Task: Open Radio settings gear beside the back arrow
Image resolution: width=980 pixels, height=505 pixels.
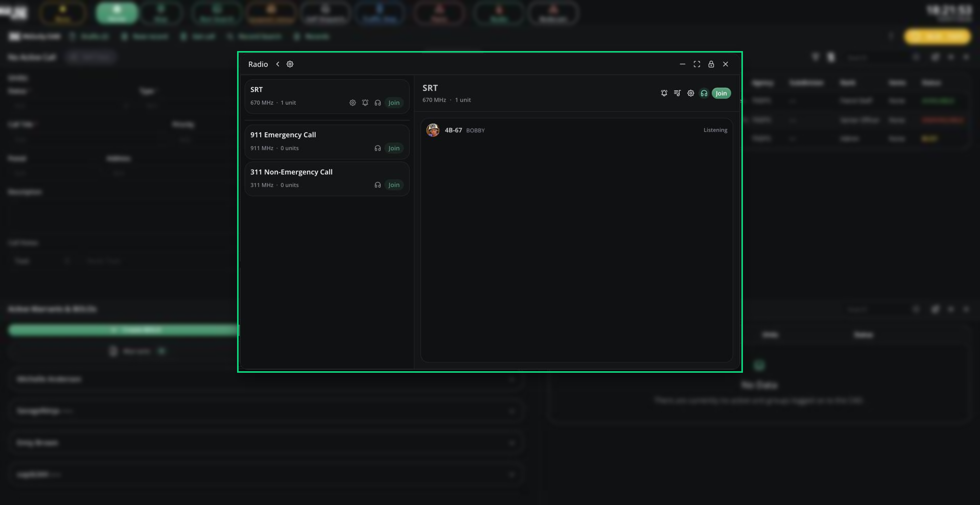Action: (x=290, y=64)
